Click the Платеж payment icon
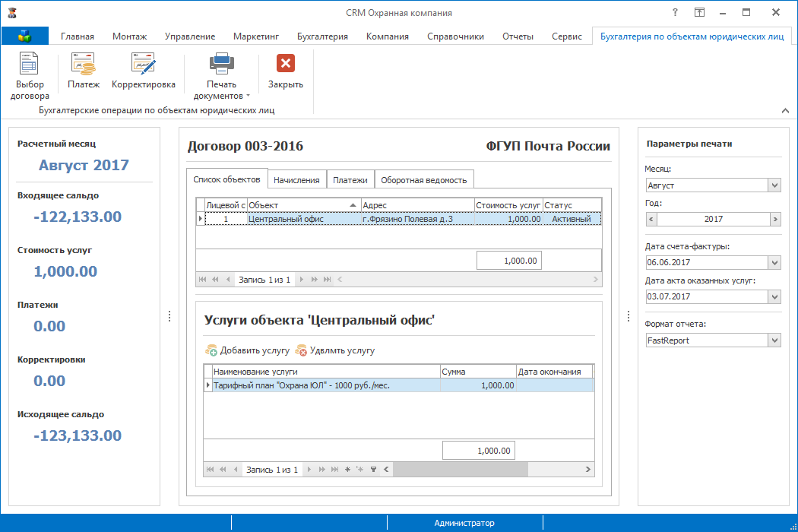Image resolution: width=798 pixels, height=532 pixels. tap(84, 64)
